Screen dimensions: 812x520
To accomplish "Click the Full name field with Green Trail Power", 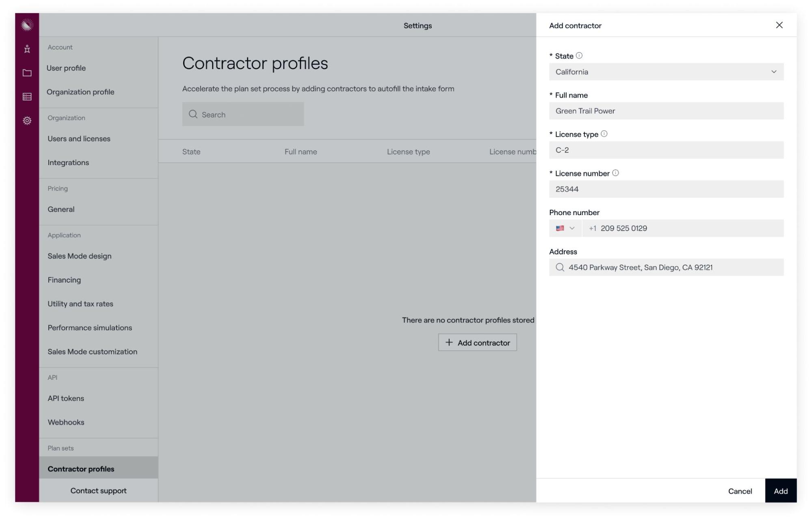I will pos(666,111).
